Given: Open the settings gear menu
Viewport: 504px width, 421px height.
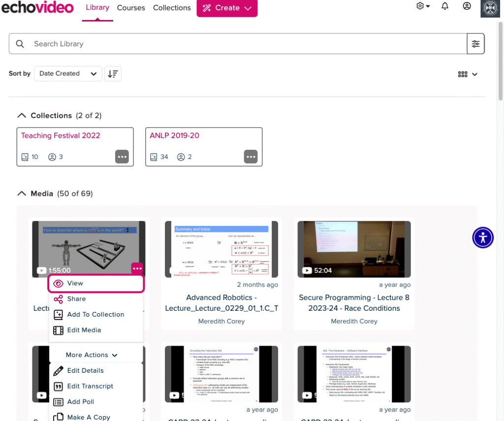Looking at the screenshot, I should point(421,5).
